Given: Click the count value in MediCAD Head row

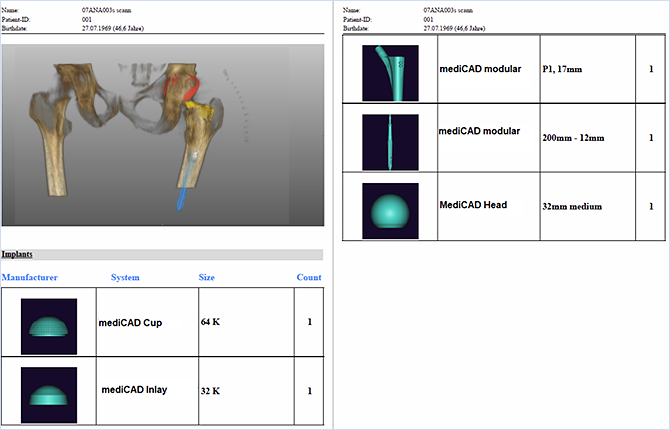Looking at the screenshot, I should tap(651, 206).
